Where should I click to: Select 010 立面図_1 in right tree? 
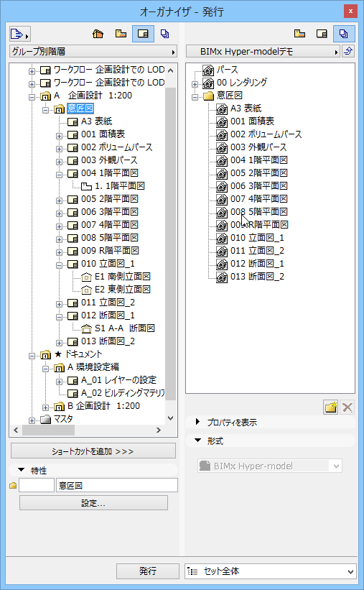(x=257, y=238)
